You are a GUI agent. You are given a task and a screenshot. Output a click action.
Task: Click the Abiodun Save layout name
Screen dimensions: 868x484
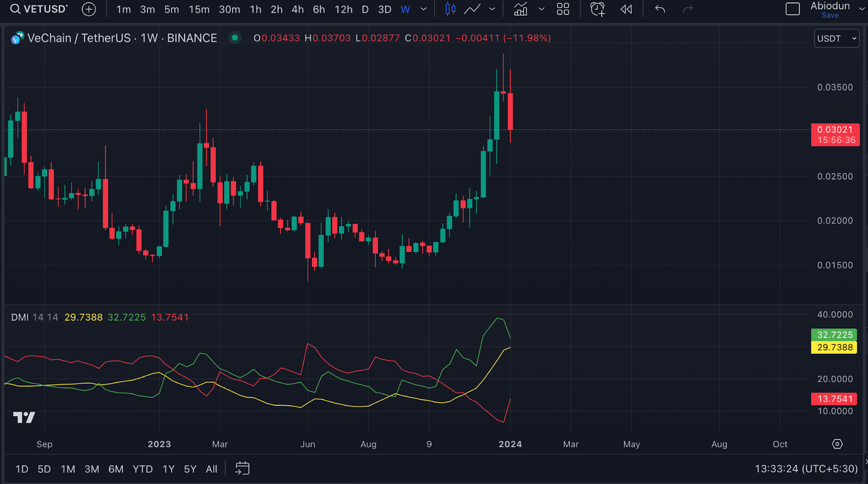(830, 10)
